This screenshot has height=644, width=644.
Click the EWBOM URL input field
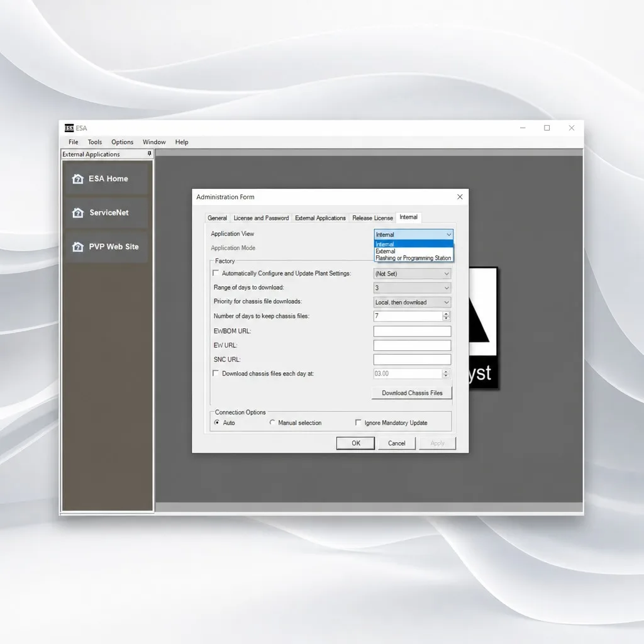(412, 331)
